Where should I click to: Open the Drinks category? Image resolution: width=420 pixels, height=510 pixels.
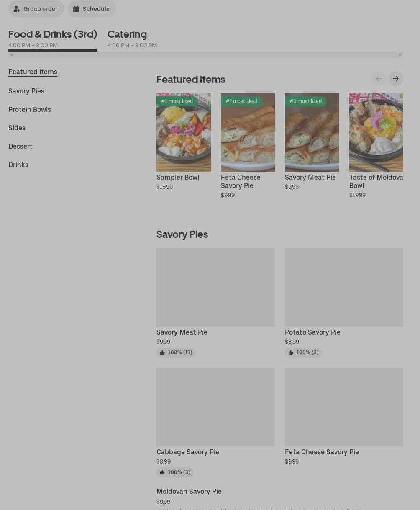pos(18,165)
